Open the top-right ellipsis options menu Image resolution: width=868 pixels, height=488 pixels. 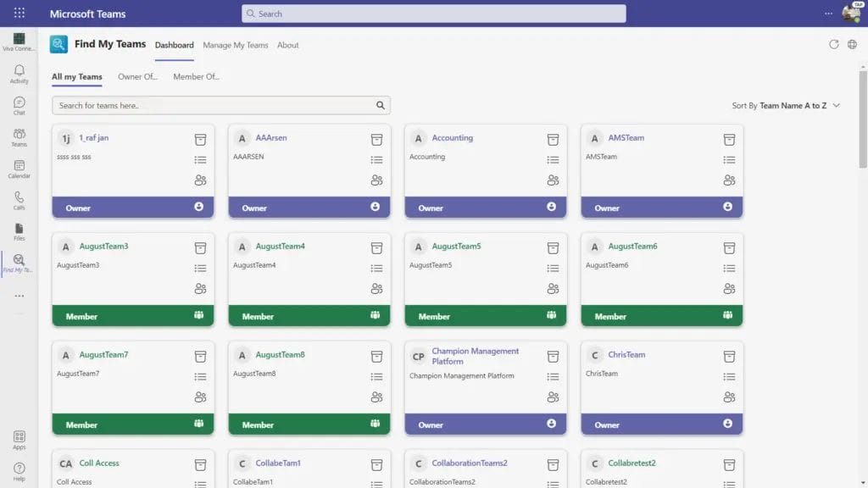pyautogui.click(x=828, y=13)
